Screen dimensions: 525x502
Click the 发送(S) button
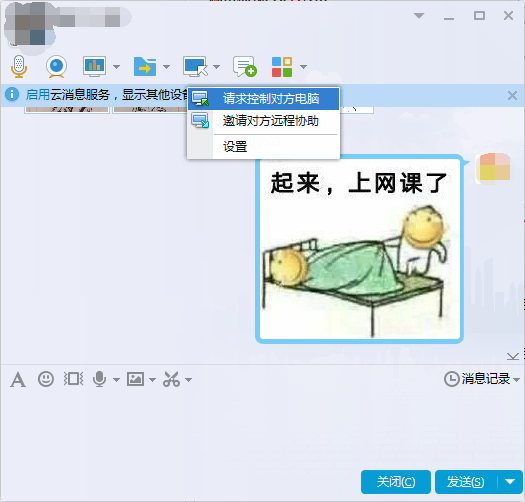[x=466, y=482]
